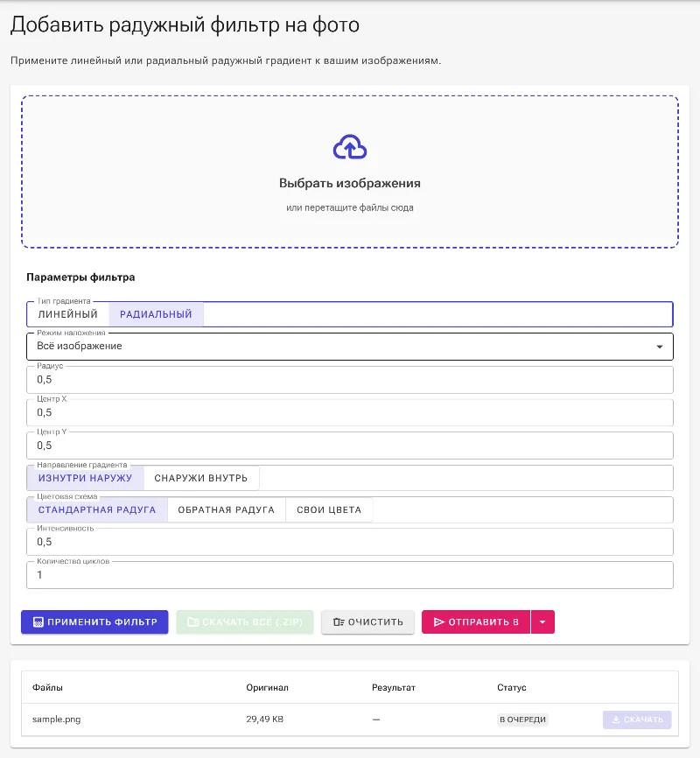Open the arrow menu beside ОТПРАВИТЬ В
The image size is (700, 758).
(x=542, y=622)
